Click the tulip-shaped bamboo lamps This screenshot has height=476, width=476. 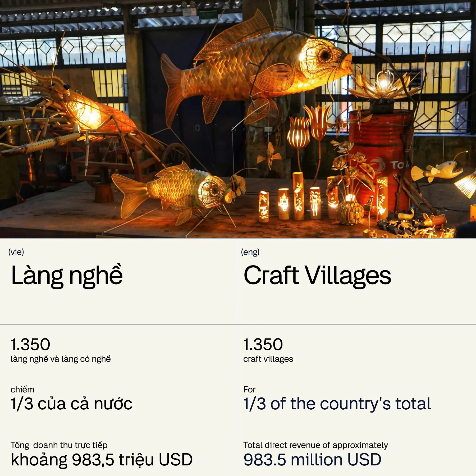309,127
